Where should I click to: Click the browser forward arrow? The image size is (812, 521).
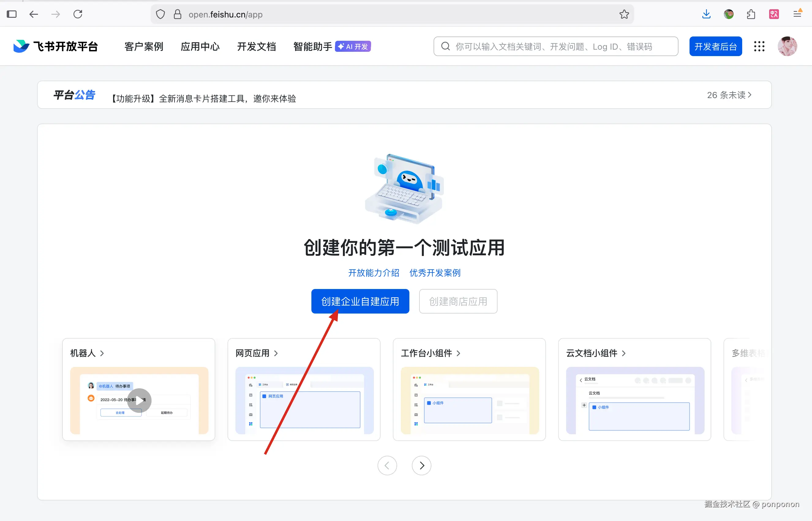coord(56,14)
